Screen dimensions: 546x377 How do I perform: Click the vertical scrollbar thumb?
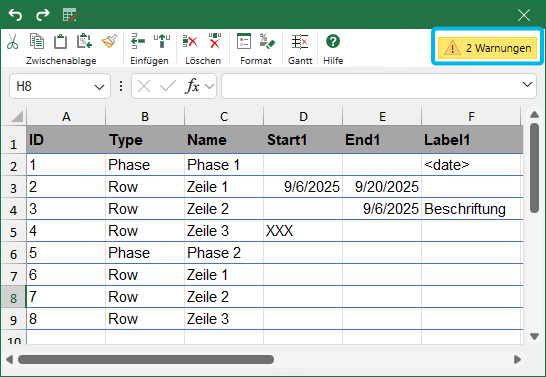(535, 167)
